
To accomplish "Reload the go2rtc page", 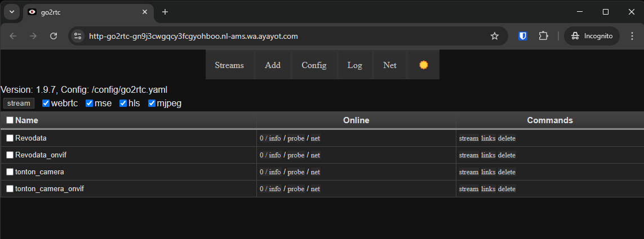I will 54,36.
